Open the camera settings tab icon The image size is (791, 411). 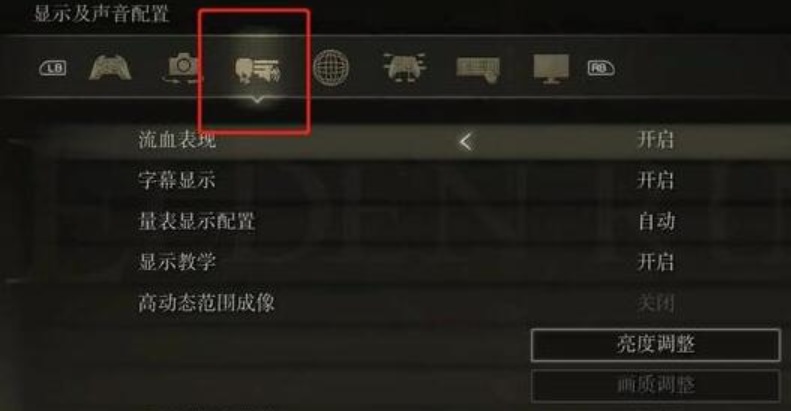183,68
